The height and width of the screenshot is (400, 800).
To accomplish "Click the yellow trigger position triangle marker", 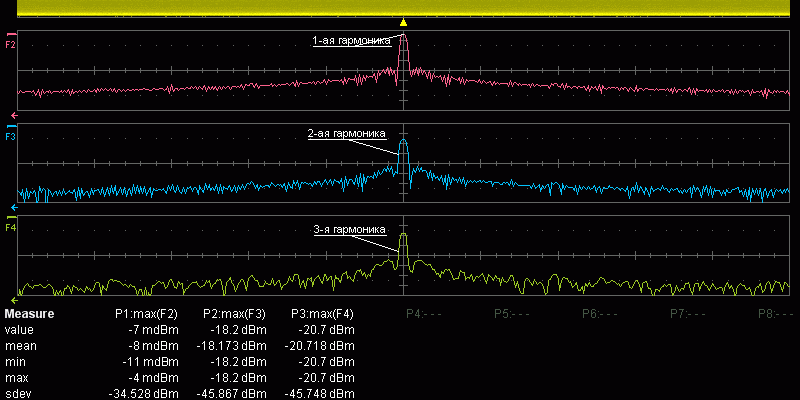I will click(x=403, y=22).
